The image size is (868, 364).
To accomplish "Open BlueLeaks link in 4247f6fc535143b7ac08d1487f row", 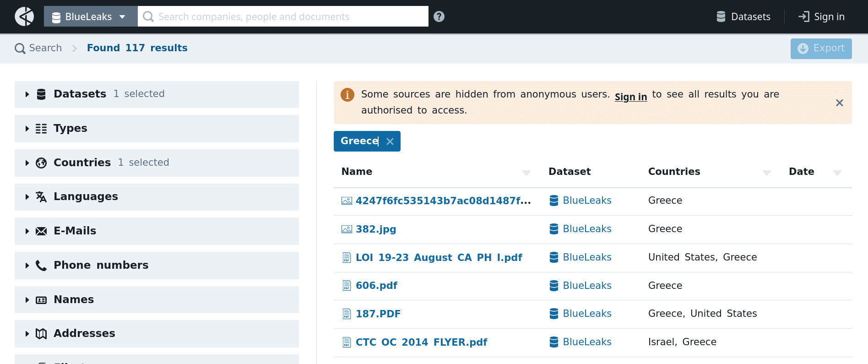I will [580, 201].
